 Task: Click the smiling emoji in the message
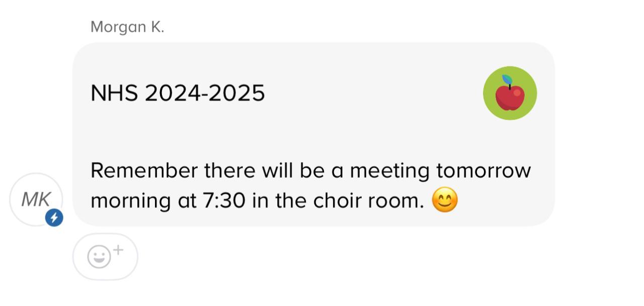(445, 201)
